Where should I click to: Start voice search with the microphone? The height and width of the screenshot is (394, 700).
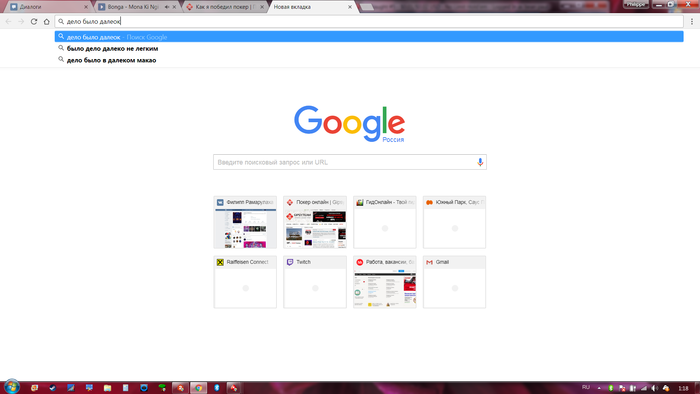click(x=480, y=162)
